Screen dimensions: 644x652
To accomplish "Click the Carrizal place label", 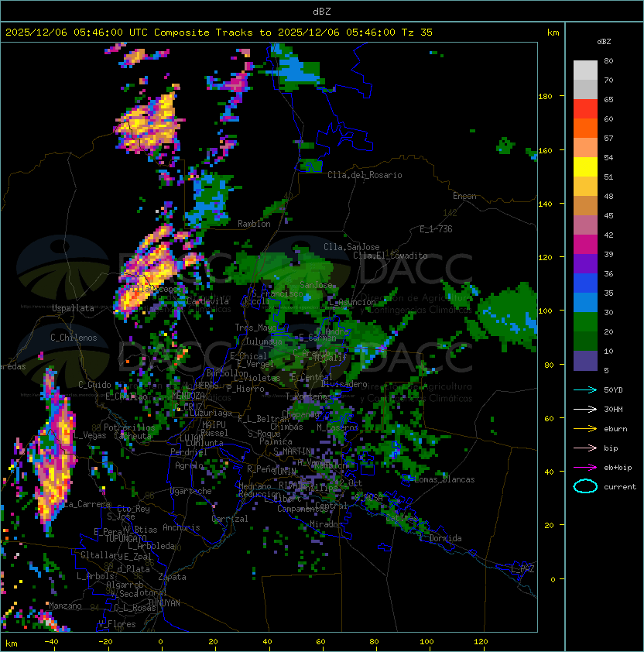I will 230,519.
